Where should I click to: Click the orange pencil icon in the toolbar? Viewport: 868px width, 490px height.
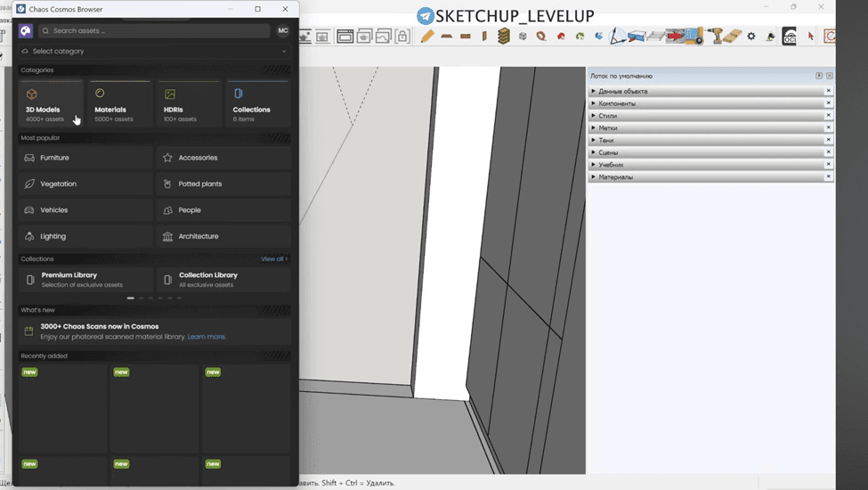426,37
